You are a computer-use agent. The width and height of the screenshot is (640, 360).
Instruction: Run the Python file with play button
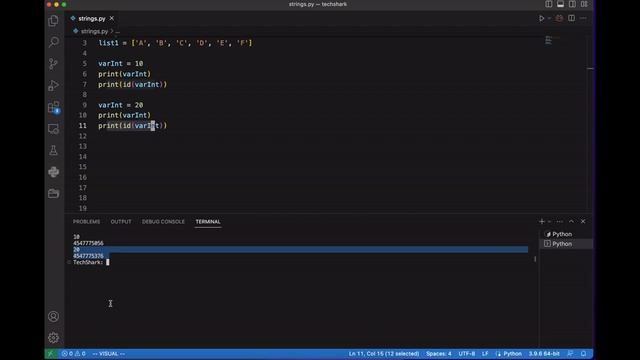(x=541, y=18)
